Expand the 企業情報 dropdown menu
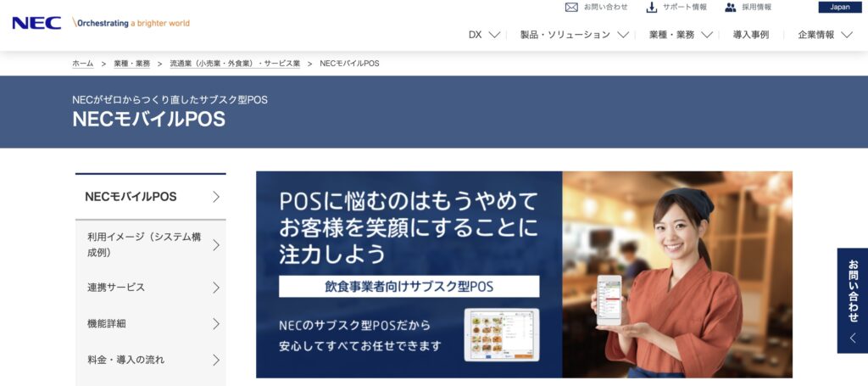The width and height of the screenshot is (868, 386). (847, 35)
